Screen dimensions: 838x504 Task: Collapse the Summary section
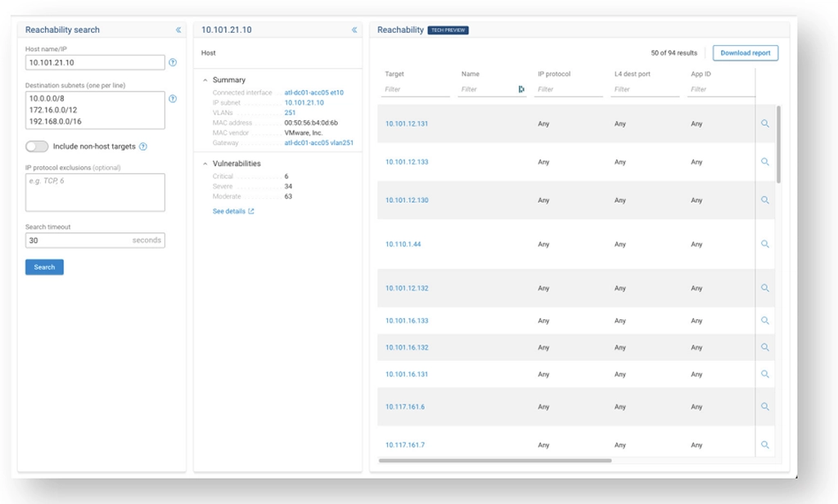205,80
